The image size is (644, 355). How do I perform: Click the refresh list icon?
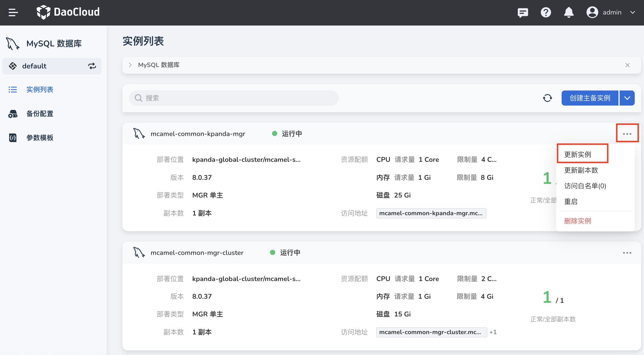pyautogui.click(x=547, y=98)
